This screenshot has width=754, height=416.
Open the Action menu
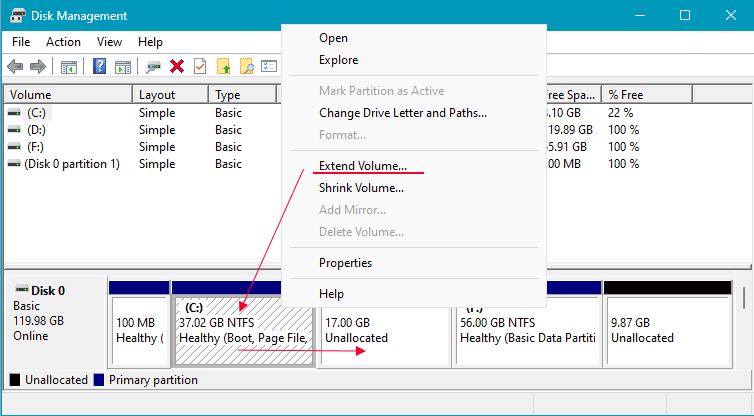point(63,42)
